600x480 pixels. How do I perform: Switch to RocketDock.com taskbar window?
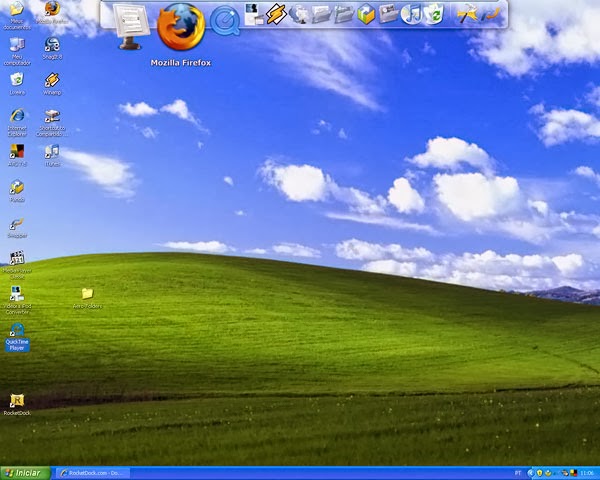[93, 473]
